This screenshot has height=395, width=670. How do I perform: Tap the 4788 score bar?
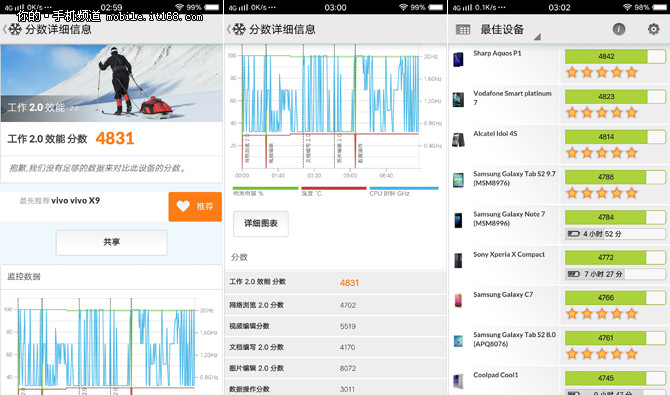[615, 177]
